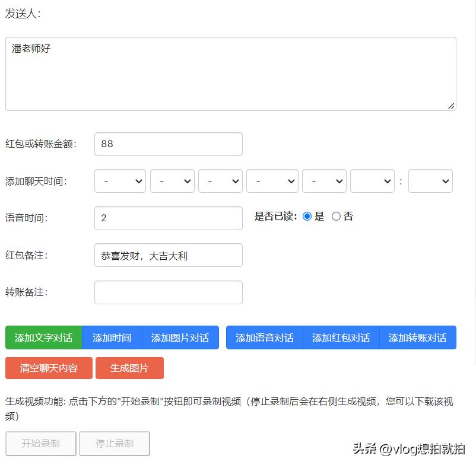Click the 添加红包对话 button

coord(342,337)
